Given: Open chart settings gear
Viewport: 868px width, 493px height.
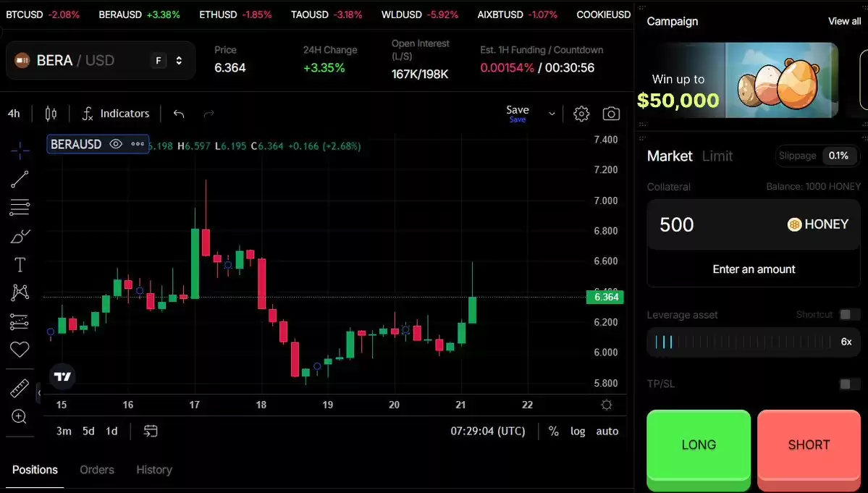Looking at the screenshot, I should [581, 114].
